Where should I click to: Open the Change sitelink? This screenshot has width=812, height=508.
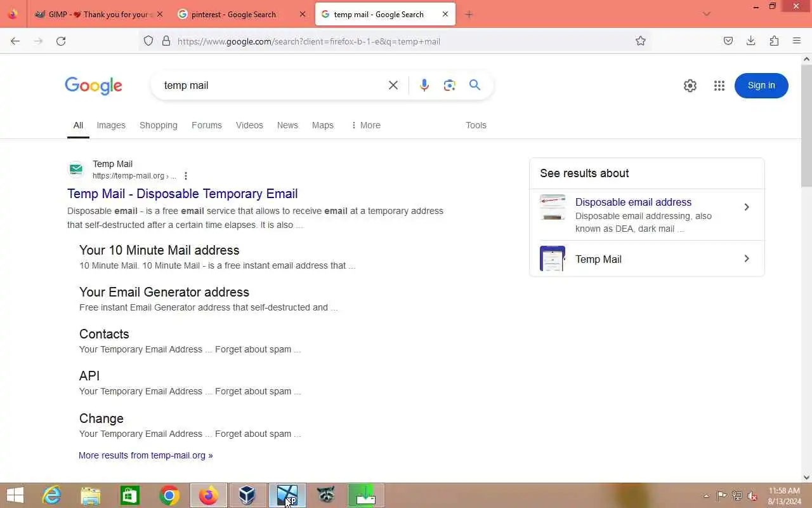click(101, 418)
